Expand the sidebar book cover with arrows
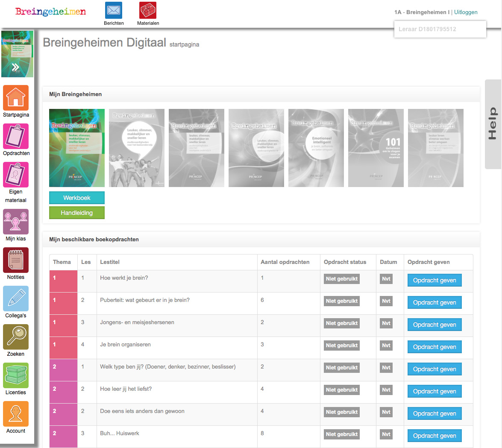Viewport: 502px width, 448px height. pyautogui.click(x=17, y=54)
